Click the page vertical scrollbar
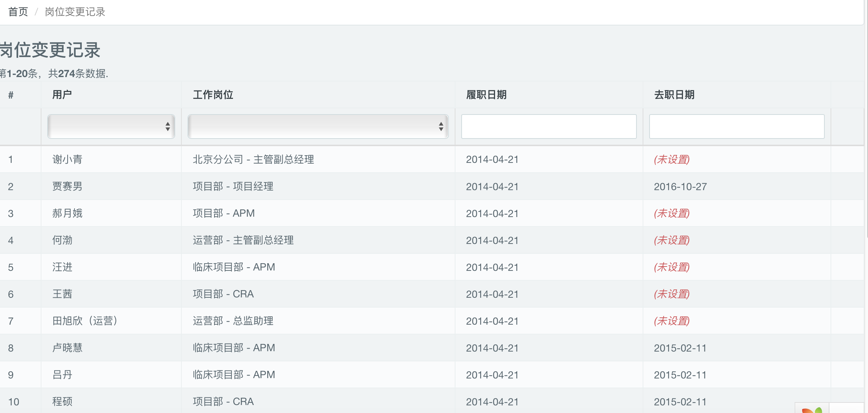The image size is (868, 413). point(867,120)
